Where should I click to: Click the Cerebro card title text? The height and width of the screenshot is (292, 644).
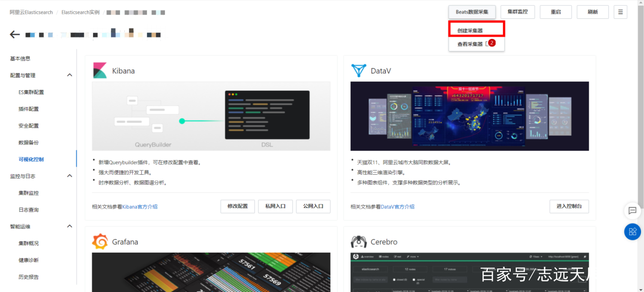pyautogui.click(x=384, y=242)
